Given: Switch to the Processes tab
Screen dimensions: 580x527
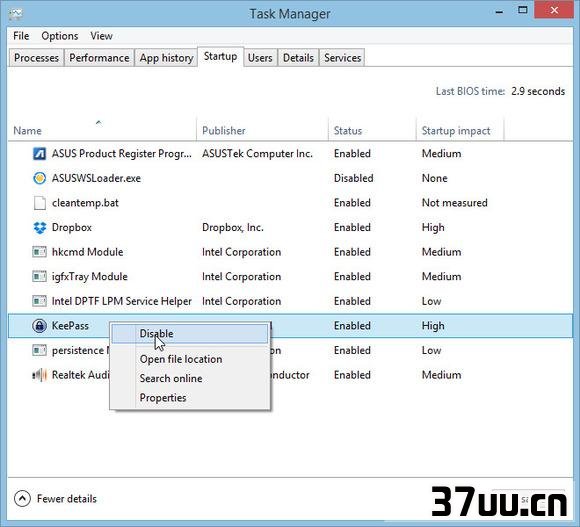Looking at the screenshot, I should point(36,58).
